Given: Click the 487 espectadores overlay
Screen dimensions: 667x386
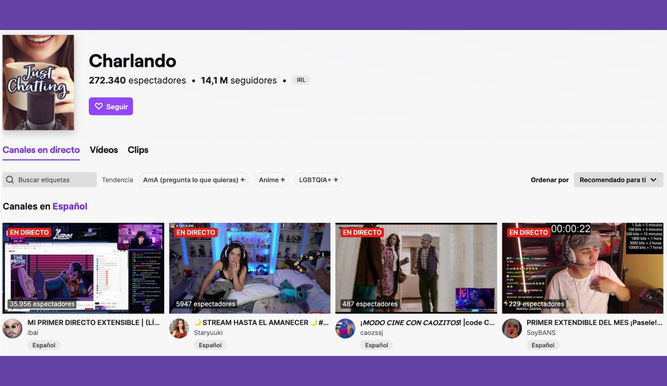Looking at the screenshot, I should click(370, 304).
